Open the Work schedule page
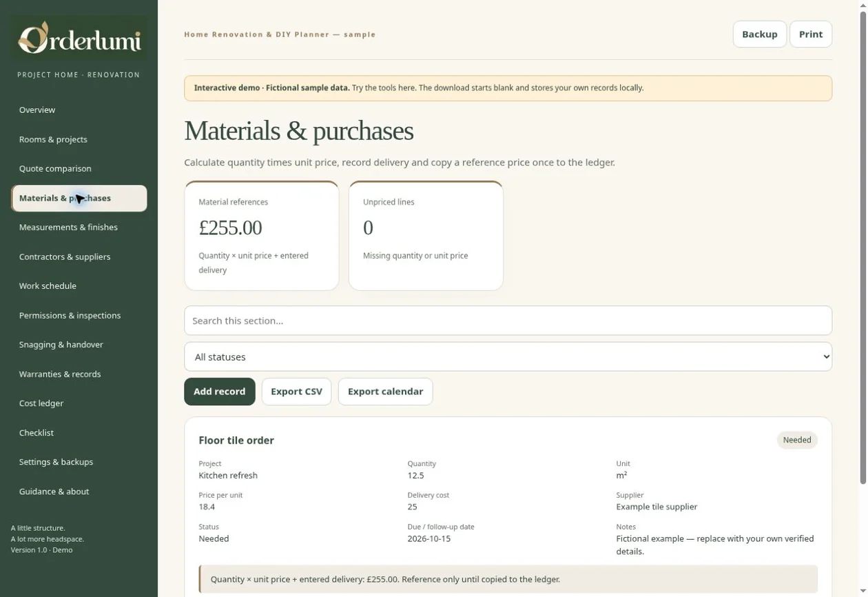This screenshot has width=868, height=597. point(79,286)
